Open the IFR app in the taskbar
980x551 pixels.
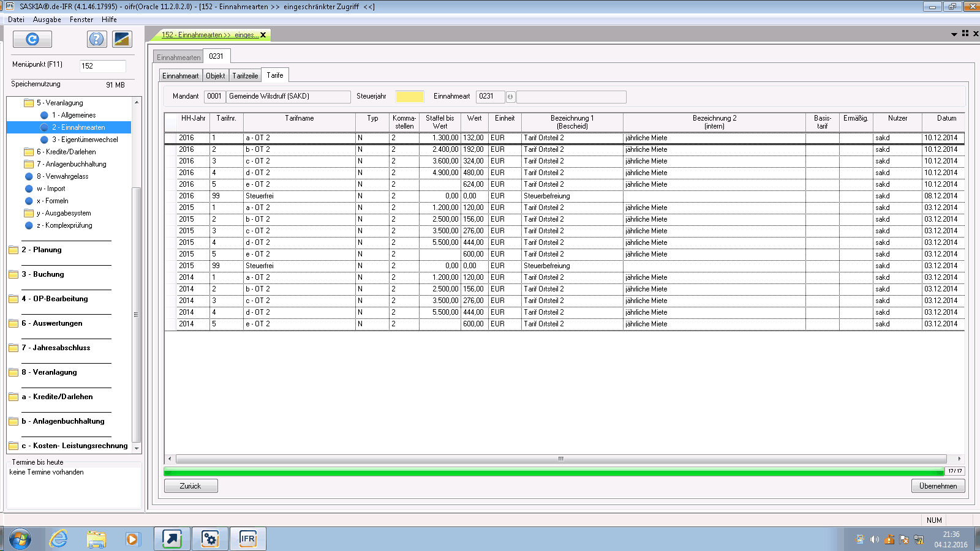(x=247, y=539)
